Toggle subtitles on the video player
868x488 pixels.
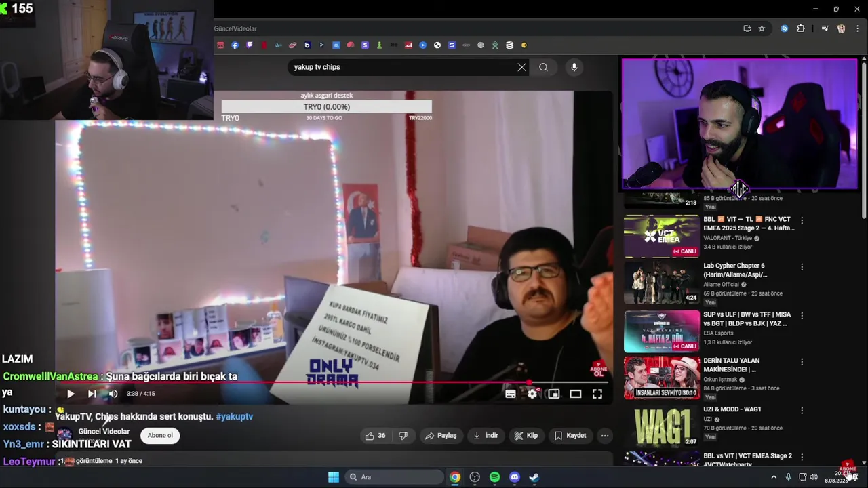[511, 394]
